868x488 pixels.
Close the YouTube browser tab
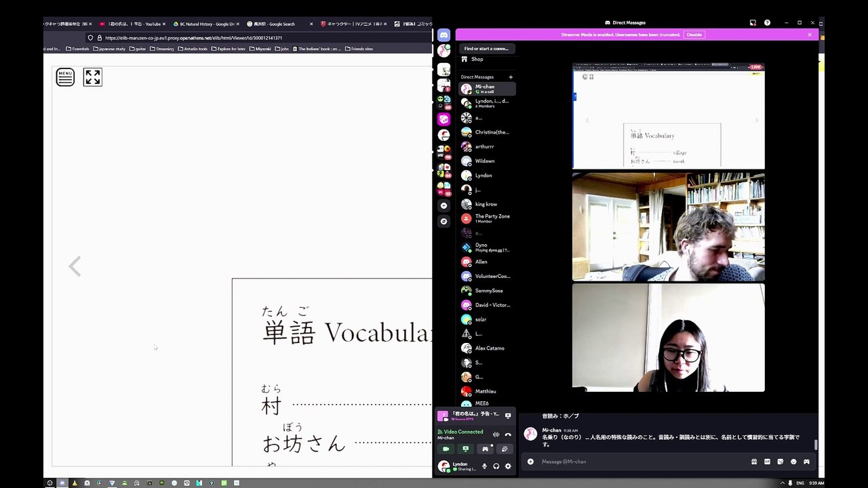click(x=164, y=24)
